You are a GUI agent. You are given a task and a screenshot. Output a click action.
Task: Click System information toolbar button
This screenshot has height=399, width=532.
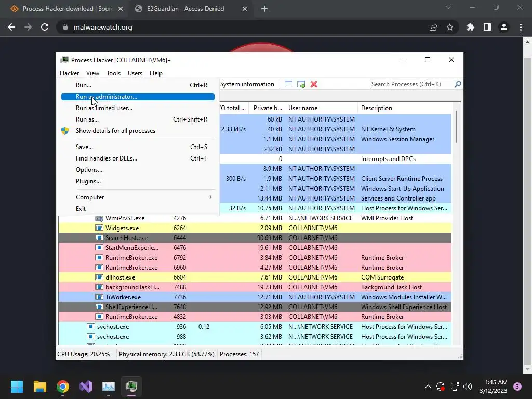(x=247, y=84)
